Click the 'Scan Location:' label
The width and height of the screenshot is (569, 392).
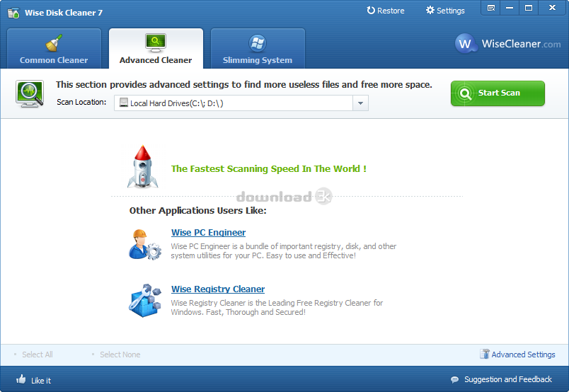pyautogui.click(x=81, y=102)
